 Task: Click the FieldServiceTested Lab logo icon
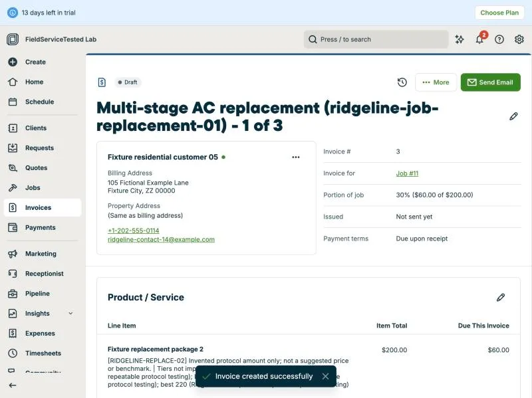(13, 39)
